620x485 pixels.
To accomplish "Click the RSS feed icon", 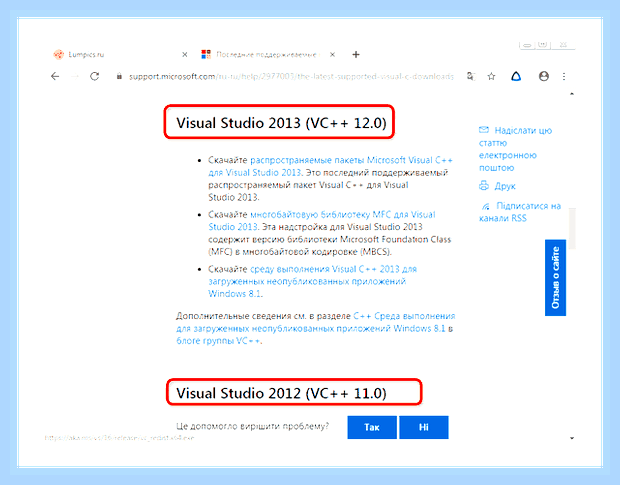I will (x=486, y=206).
